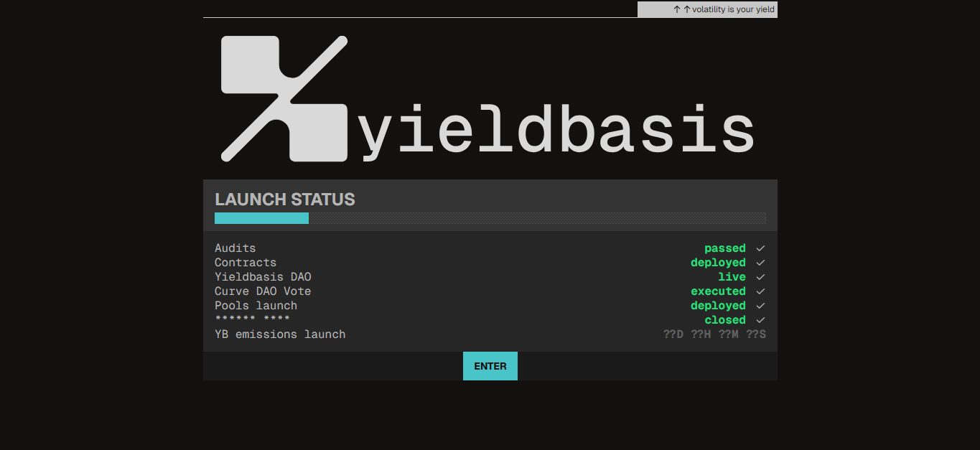Click the checkmark next to closed status
The image size is (980, 450).
[760, 320]
